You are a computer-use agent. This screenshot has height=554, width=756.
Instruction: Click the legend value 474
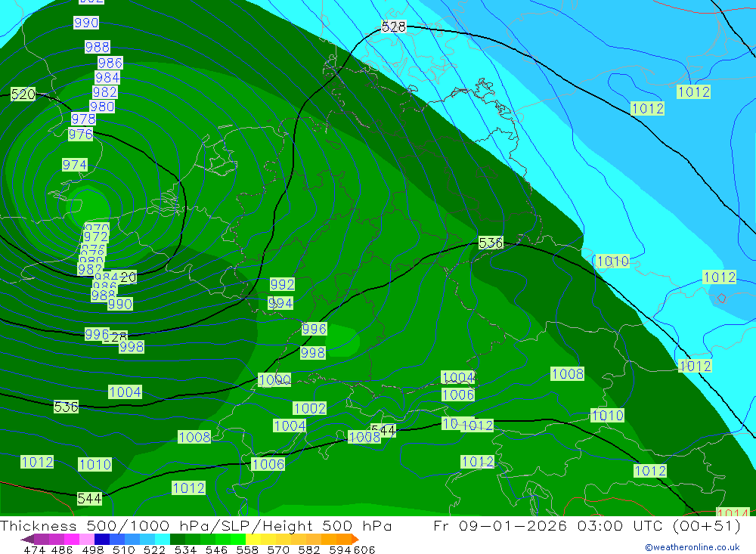click(x=35, y=549)
